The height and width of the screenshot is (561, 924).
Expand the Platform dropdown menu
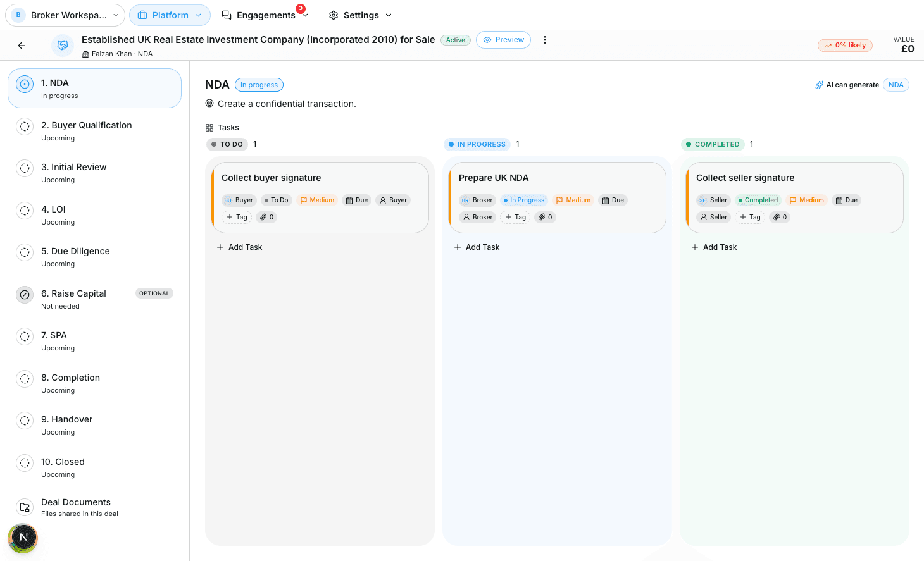170,15
